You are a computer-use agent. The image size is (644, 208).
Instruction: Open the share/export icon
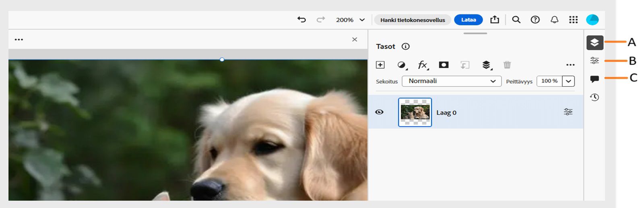pos(495,19)
